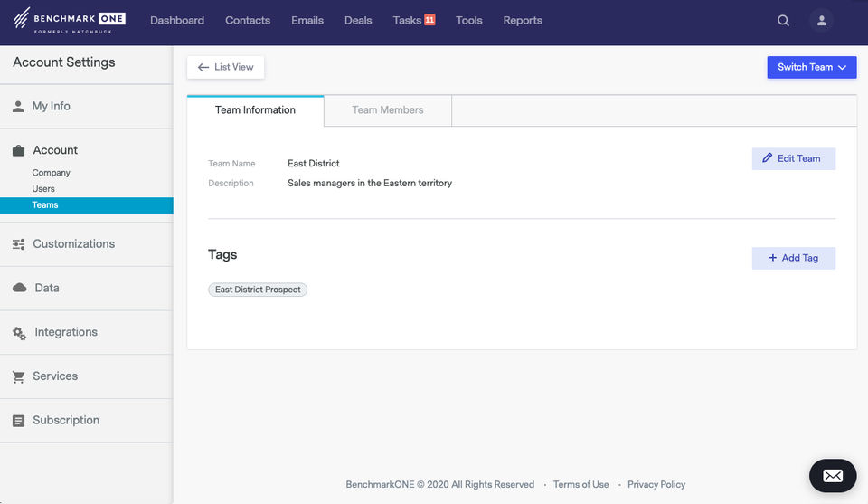This screenshot has height=504, width=868.
Task: Click the document icon beside Subscription
Action: coord(18,421)
